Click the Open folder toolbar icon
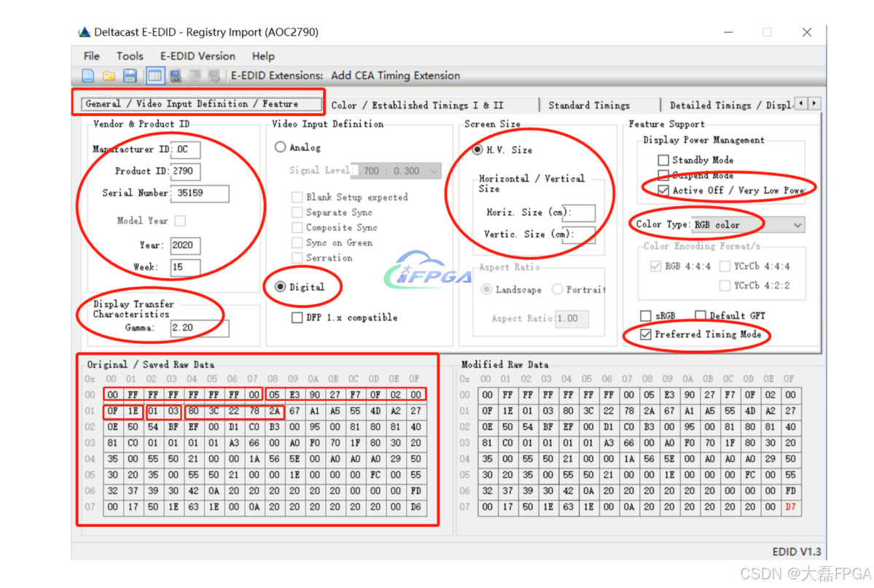The image size is (874, 588). pos(109,76)
